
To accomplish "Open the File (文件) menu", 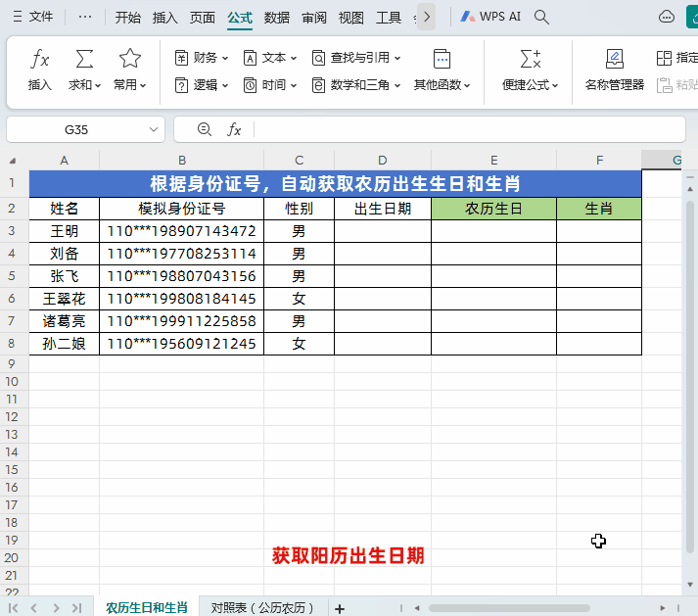I will (32, 17).
